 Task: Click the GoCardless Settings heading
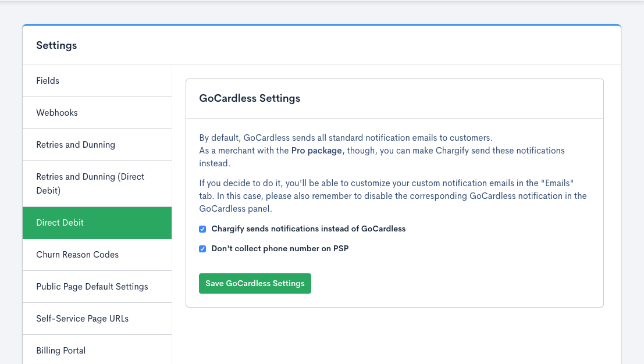tap(250, 98)
